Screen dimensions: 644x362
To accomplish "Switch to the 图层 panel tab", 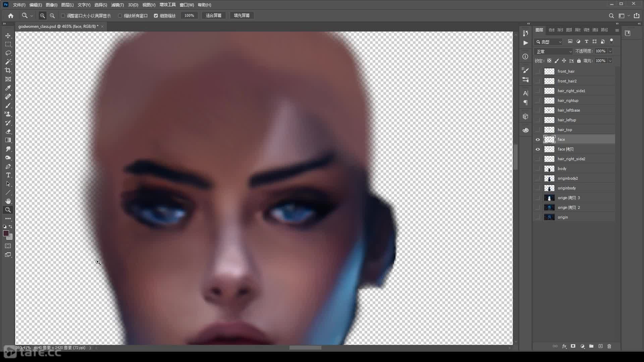I will pos(539,30).
